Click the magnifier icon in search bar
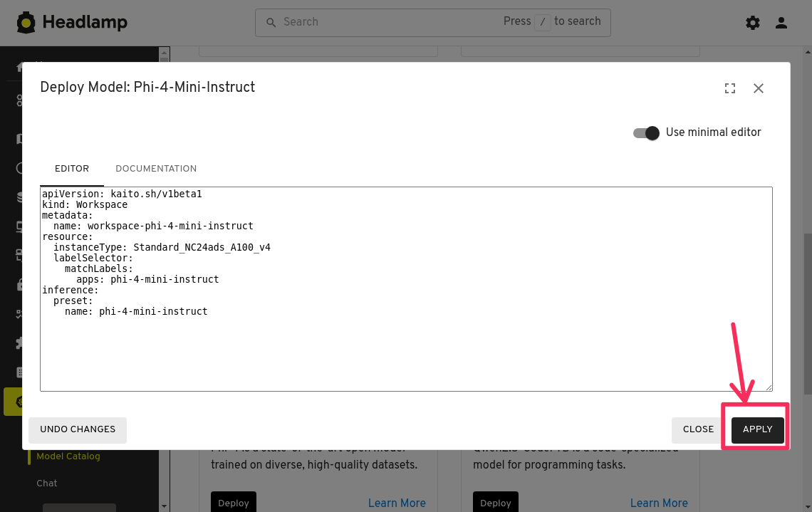Screen dimensions: 812x512 coord(271,22)
